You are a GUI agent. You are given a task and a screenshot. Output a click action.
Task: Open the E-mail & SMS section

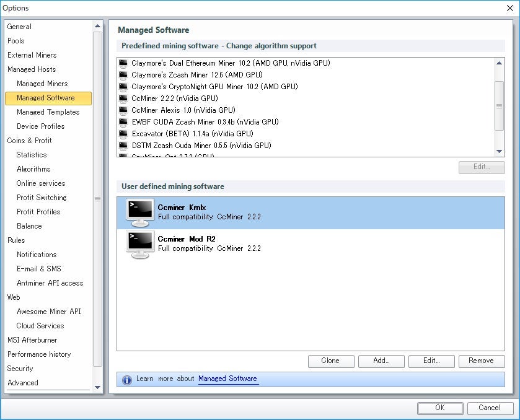[x=39, y=269]
